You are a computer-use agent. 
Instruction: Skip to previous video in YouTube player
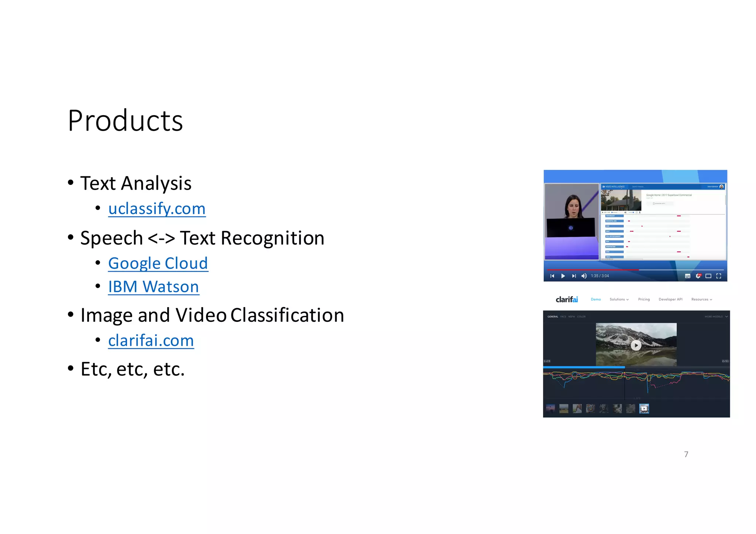[552, 276]
